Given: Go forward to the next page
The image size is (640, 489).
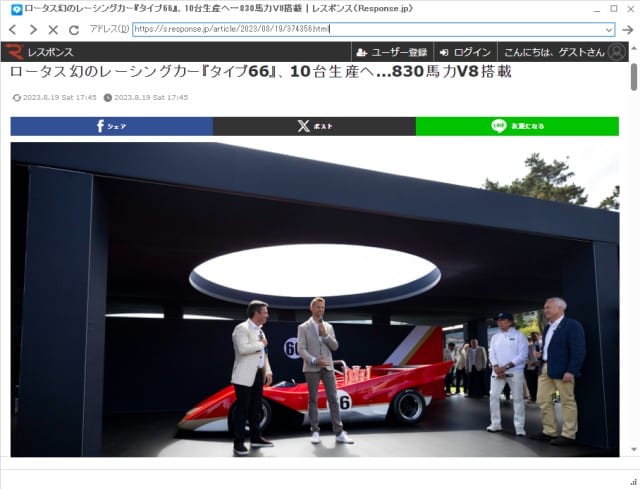Looking at the screenshot, I should (x=33, y=29).
